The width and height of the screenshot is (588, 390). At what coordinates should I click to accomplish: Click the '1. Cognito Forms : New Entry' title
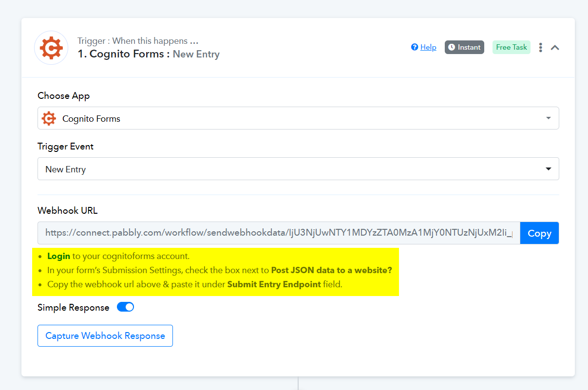click(x=149, y=54)
